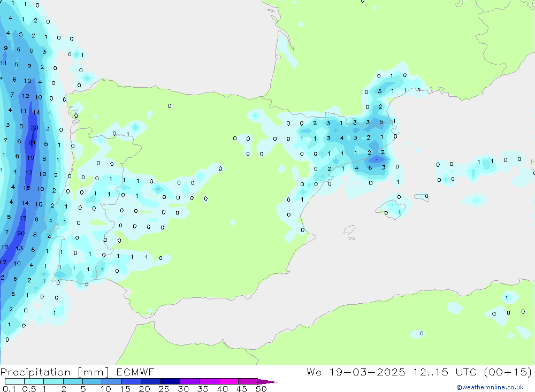The height and width of the screenshot is (392, 535).
Task: Click the weatheronline.co.uk copyright link
Action: (490, 387)
